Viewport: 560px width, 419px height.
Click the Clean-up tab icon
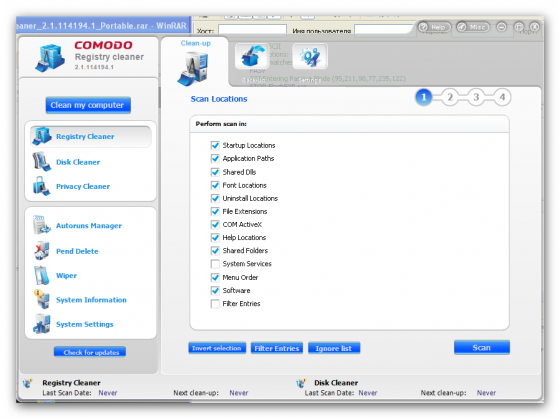pos(193,68)
